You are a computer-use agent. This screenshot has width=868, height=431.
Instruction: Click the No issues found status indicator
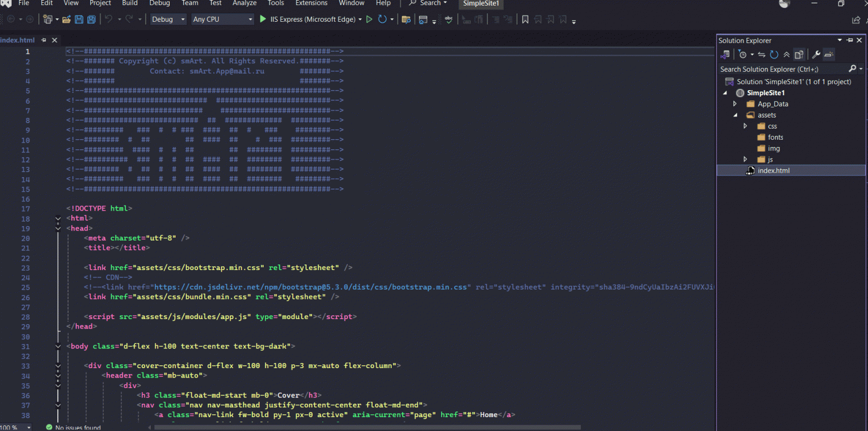75,427
